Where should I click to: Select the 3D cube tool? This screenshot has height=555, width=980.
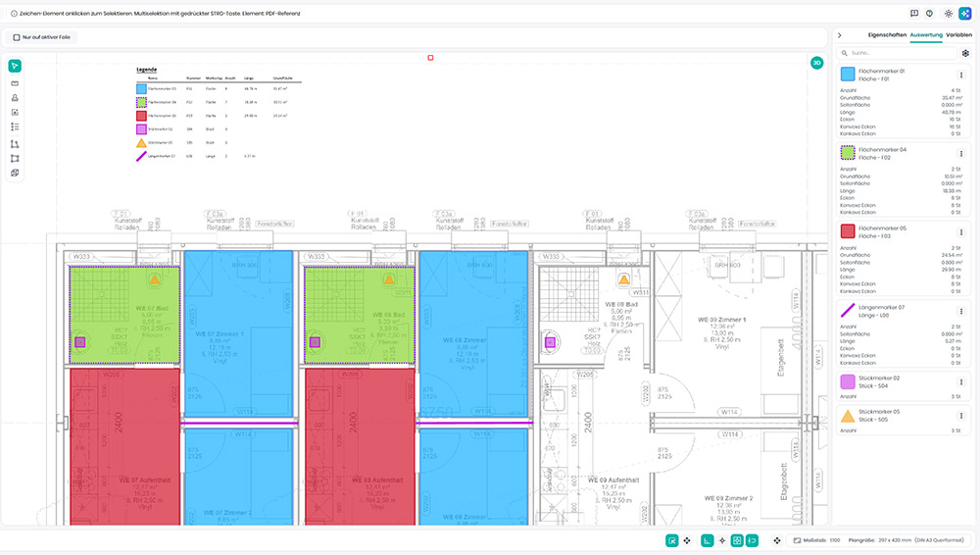(15, 173)
